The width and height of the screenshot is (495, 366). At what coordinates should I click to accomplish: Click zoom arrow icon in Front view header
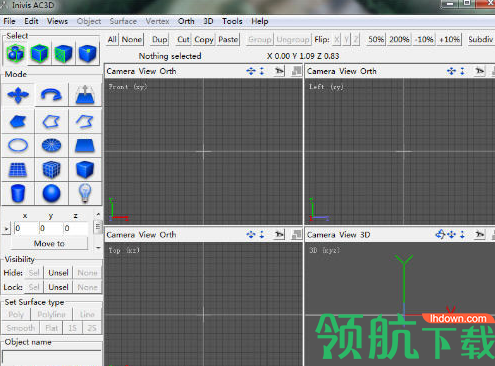coord(262,71)
